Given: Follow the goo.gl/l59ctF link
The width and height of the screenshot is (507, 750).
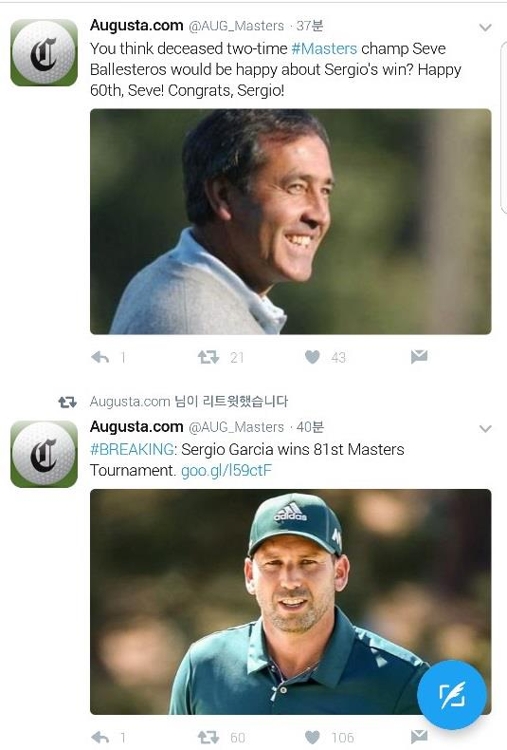Looking at the screenshot, I should pos(226,471).
